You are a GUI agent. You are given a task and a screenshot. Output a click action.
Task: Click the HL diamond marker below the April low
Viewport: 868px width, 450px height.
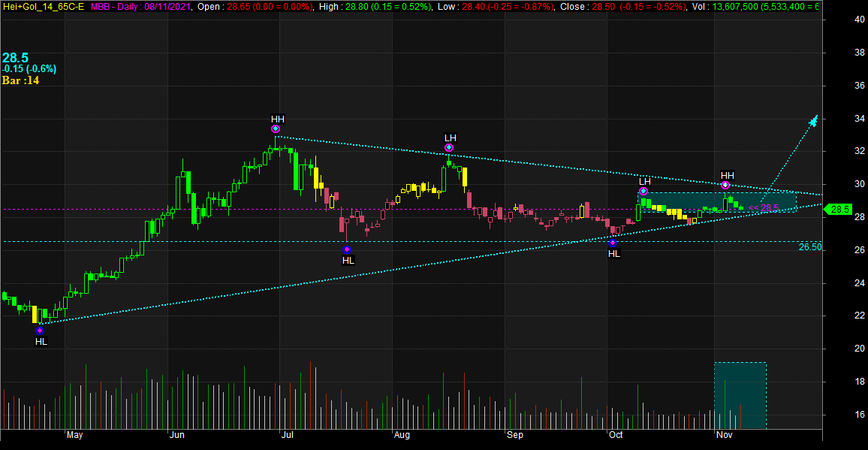click(x=40, y=331)
